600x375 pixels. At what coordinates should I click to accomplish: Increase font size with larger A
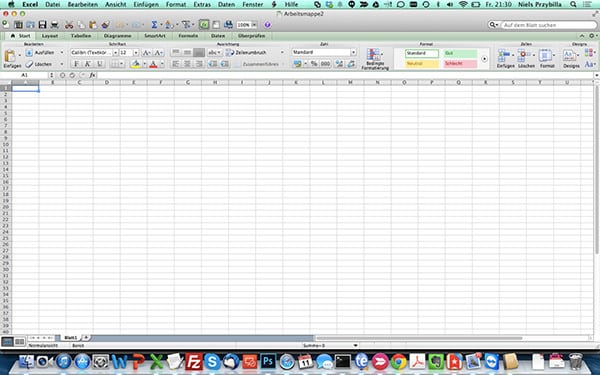(x=146, y=53)
